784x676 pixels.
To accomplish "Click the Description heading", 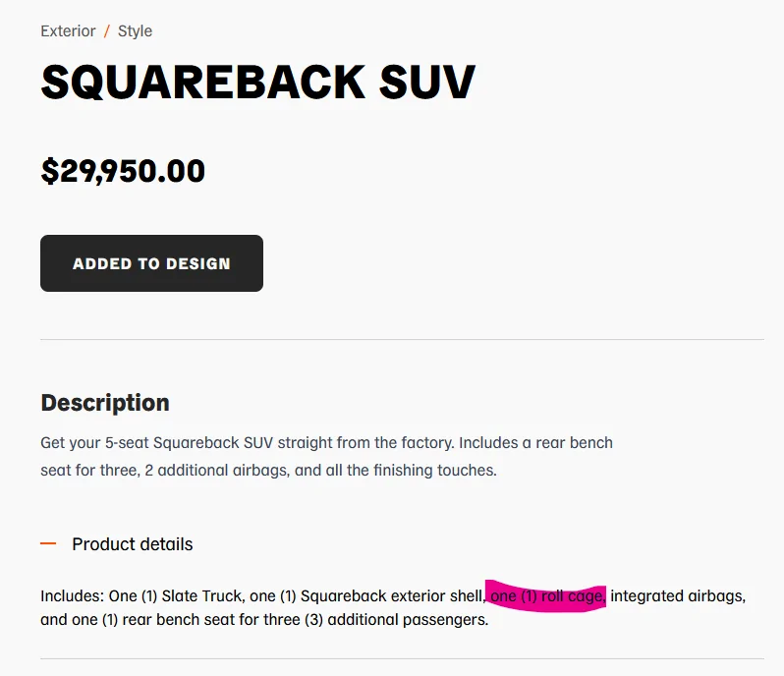I will tap(105, 403).
